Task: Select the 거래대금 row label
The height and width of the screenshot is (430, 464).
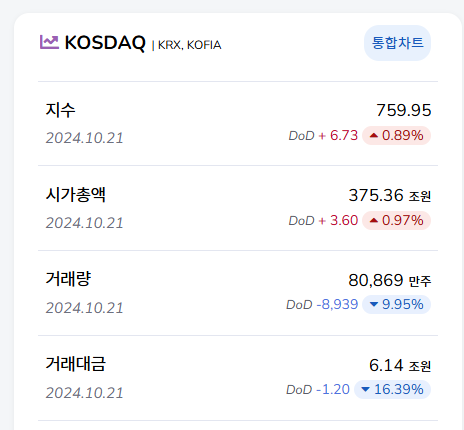Action: click(x=76, y=364)
